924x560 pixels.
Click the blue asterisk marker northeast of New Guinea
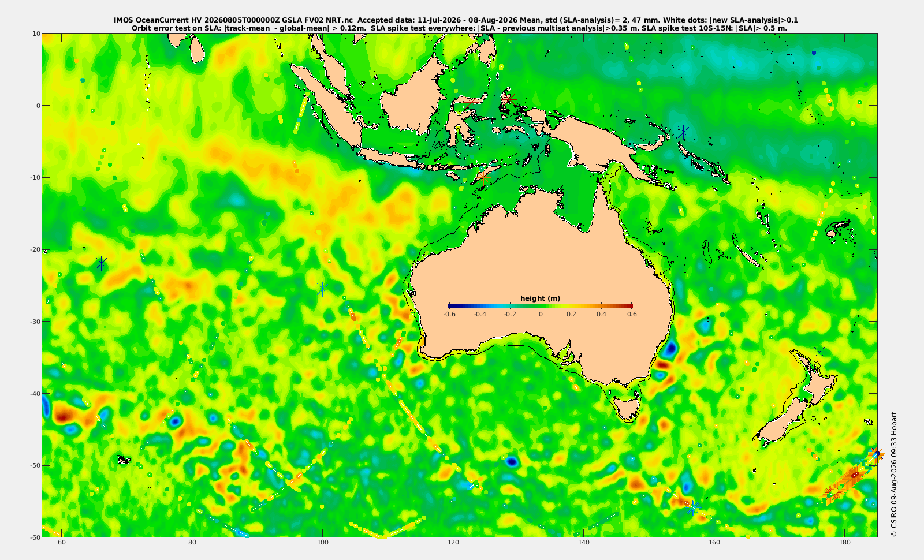(x=684, y=132)
